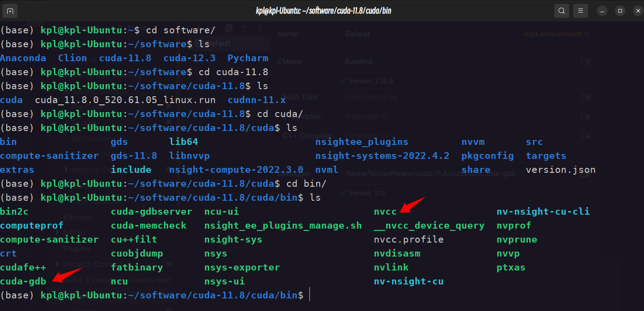Select the __nvcc_device_query executable name
This screenshot has width=644, height=311.
[429, 225]
